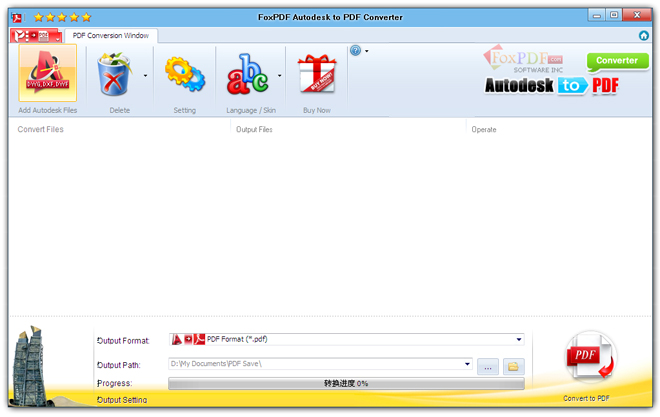Click the Buy Now gift icon
The height and width of the screenshot is (417, 660).
pyautogui.click(x=317, y=74)
